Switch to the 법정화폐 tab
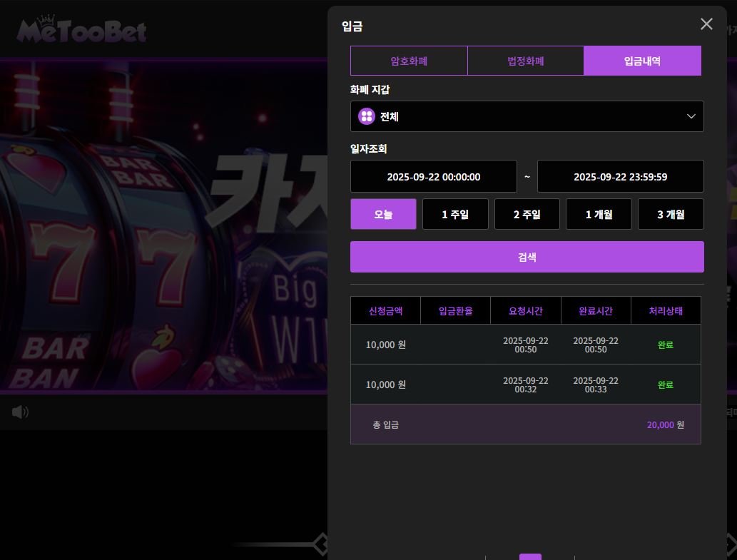 [x=526, y=61]
